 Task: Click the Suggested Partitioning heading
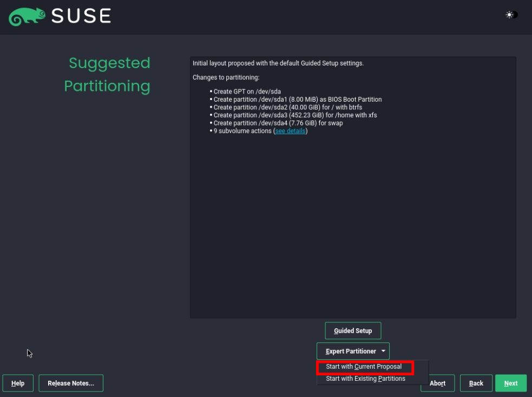[107, 74]
